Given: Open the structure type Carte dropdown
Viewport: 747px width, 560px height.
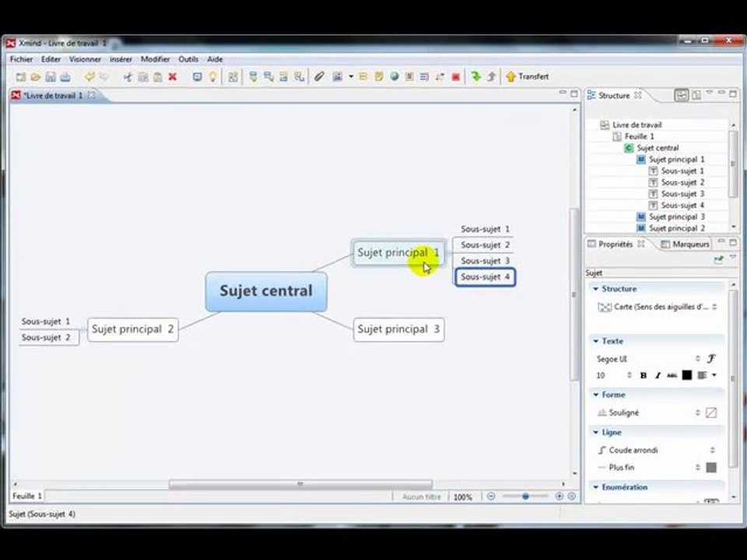Looking at the screenshot, I should coord(658,307).
